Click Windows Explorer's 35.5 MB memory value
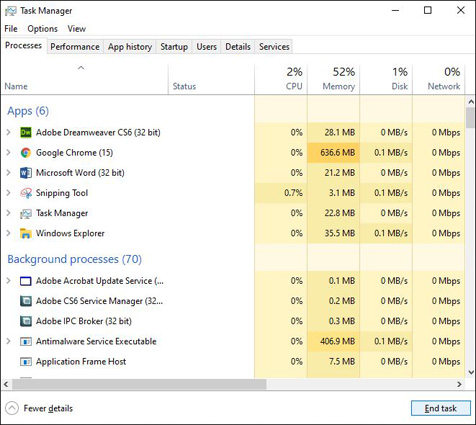Screen dimensions: 476x425 (340, 233)
